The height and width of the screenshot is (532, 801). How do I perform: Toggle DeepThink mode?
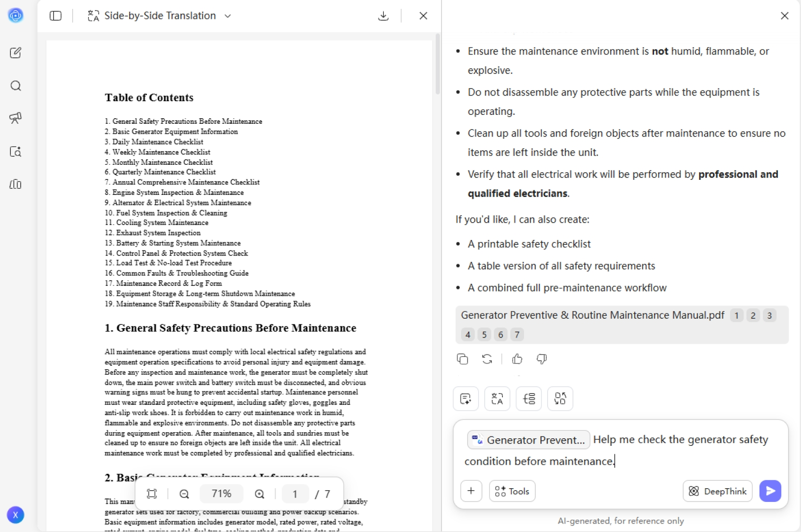point(717,491)
